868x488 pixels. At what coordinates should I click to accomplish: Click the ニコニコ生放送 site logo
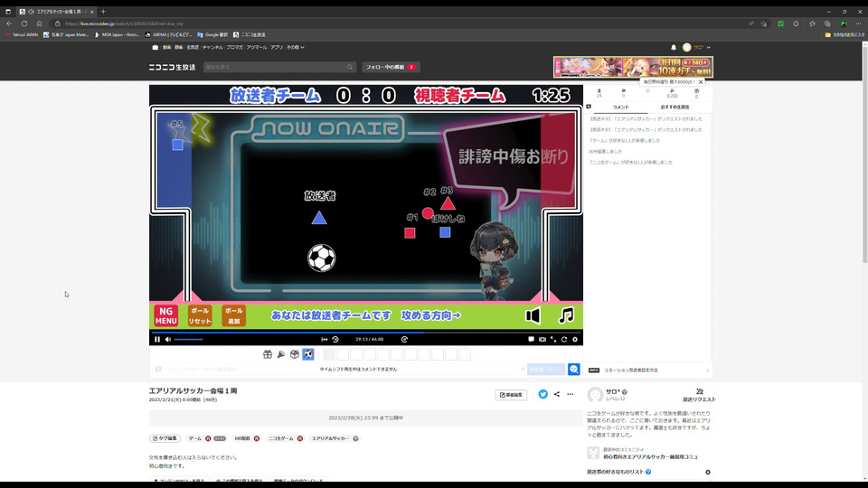[x=172, y=67]
